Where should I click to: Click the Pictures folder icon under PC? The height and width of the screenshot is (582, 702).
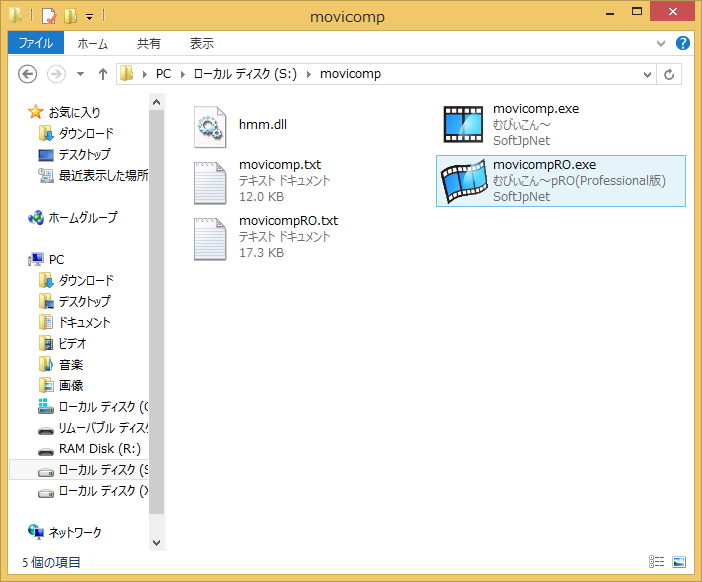46,385
